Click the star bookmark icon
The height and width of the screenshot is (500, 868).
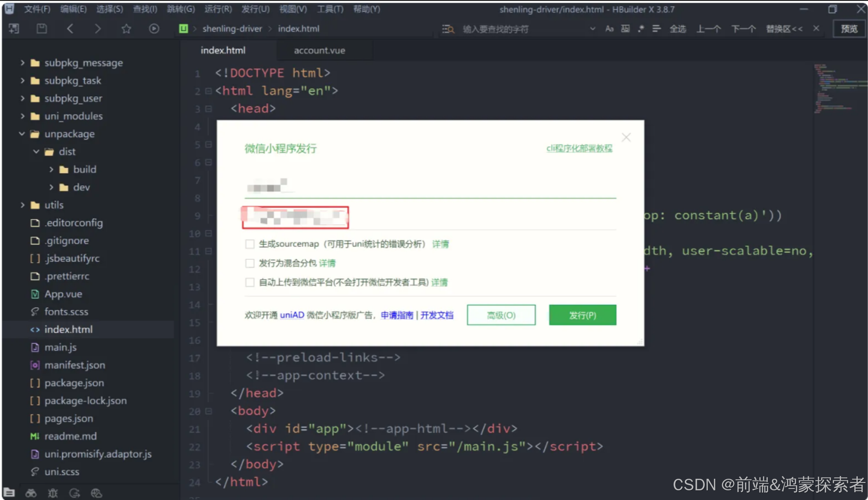[126, 29]
